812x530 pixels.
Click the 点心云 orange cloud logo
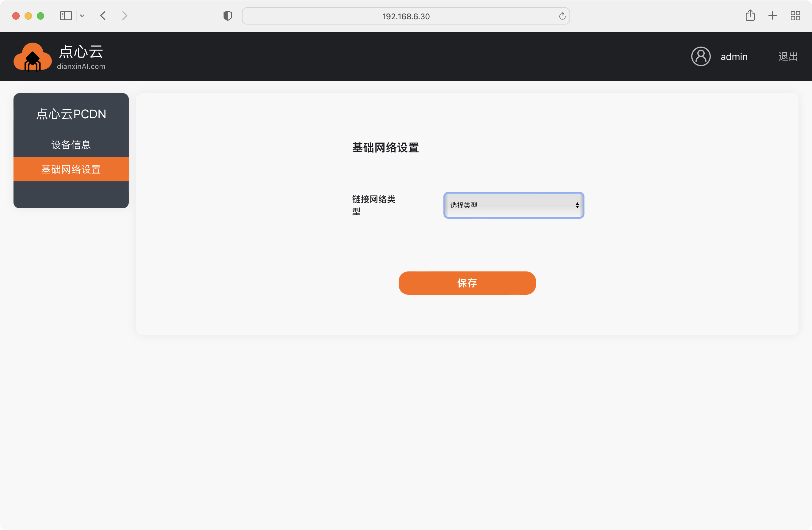33,57
